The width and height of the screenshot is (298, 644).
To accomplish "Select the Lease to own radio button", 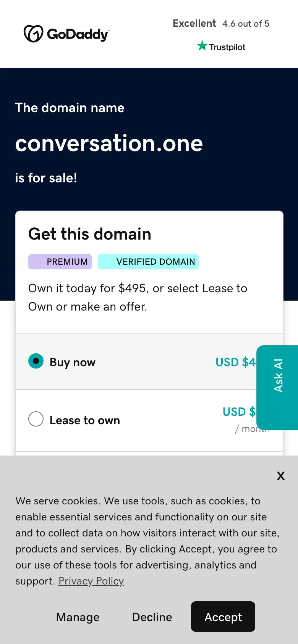I will 36,419.
